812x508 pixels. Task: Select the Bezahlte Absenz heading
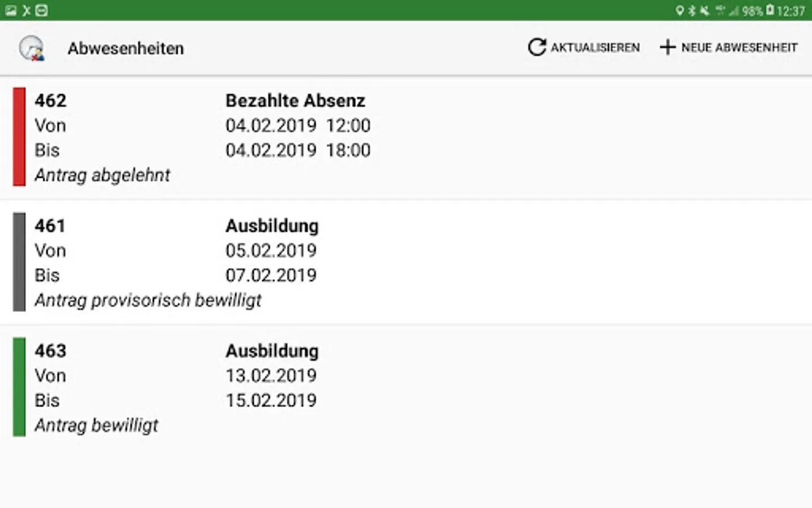[x=295, y=100]
